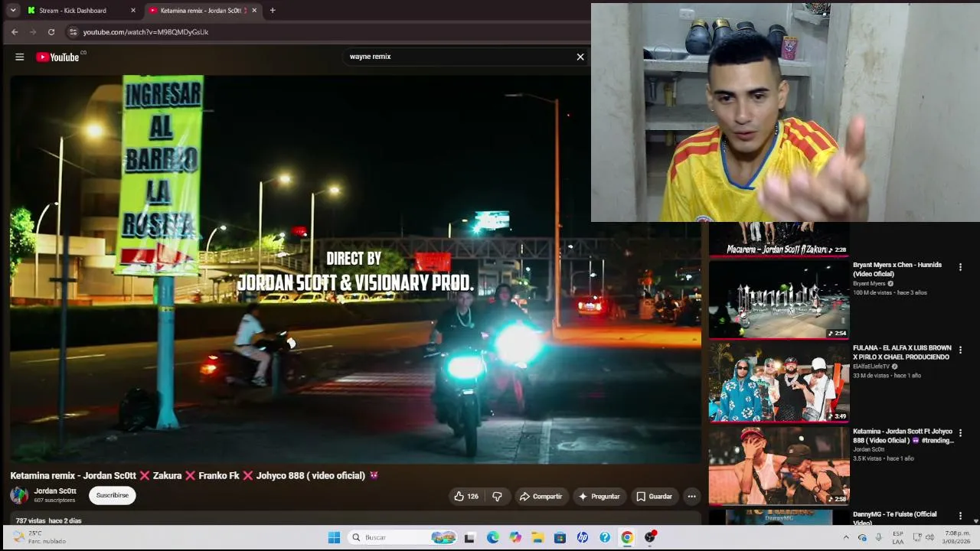This screenshot has height=551, width=980.
Task: Open options menu for FULANA video
Action: [960, 350]
